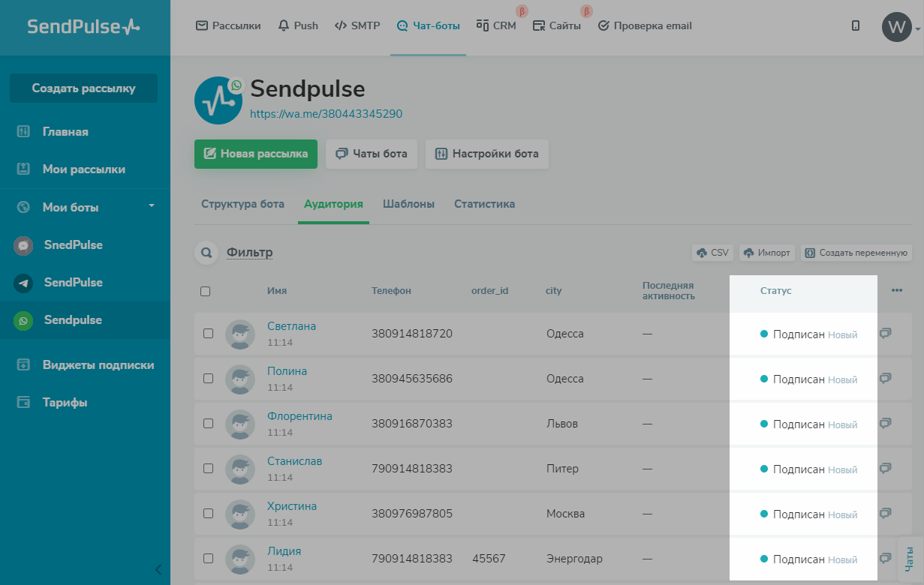924x585 pixels.
Task: Open Проверка email in the top menu
Action: click(645, 25)
